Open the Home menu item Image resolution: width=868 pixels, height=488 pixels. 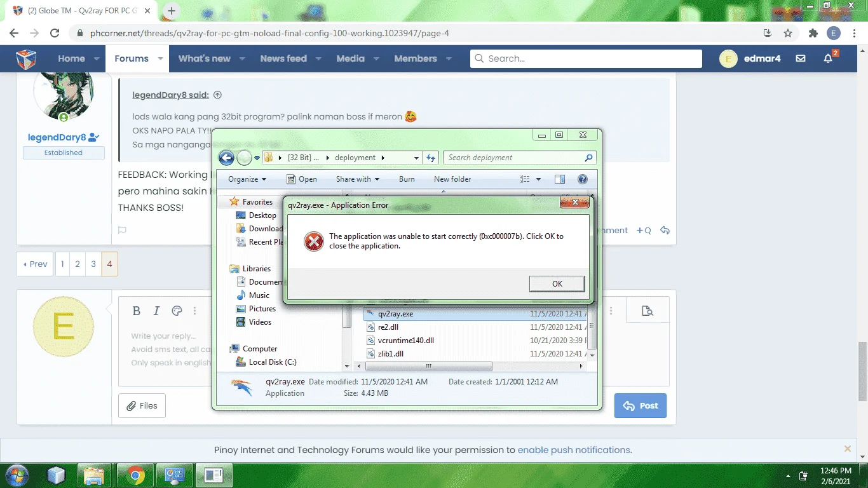coord(71,58)
